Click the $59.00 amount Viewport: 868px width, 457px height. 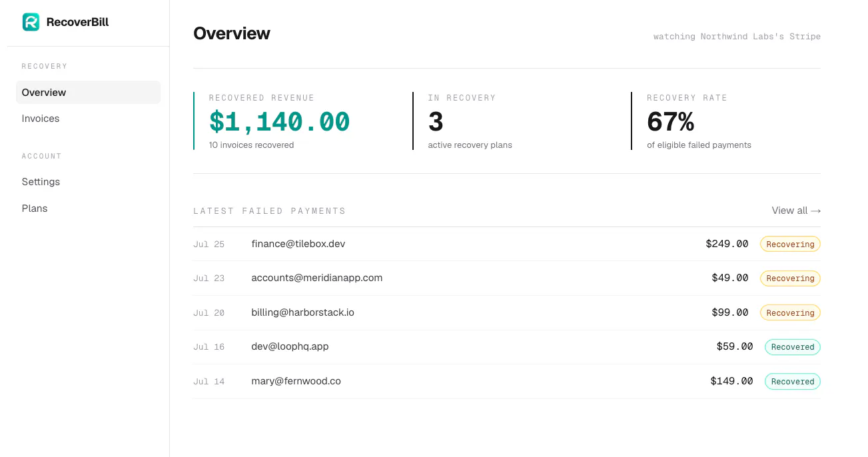click(x=735, y=346)
